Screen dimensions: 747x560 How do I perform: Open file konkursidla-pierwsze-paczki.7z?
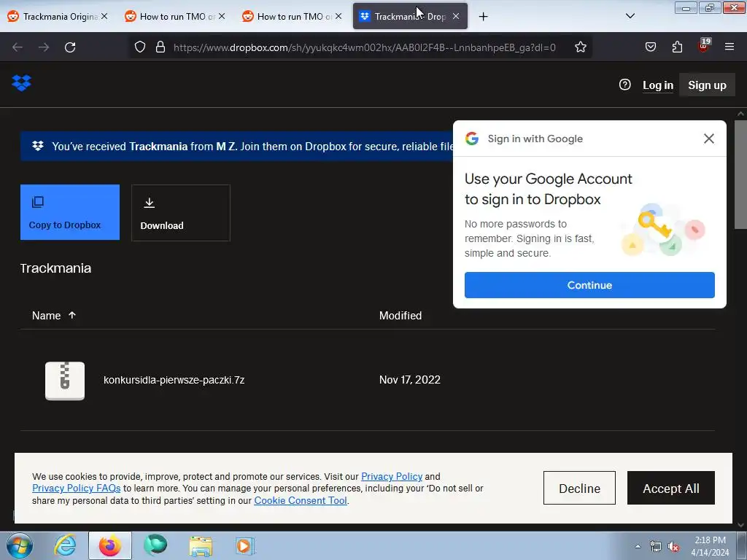click(174, 380)
